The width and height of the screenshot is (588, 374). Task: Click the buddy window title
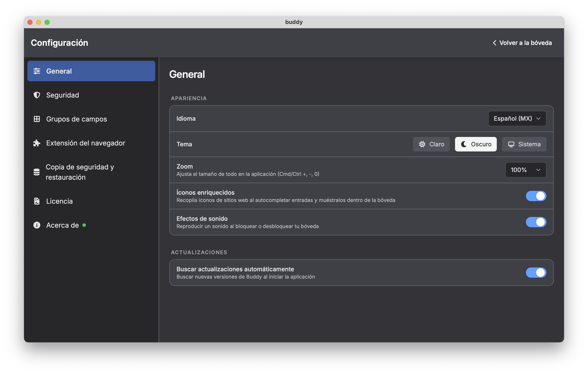294,22
